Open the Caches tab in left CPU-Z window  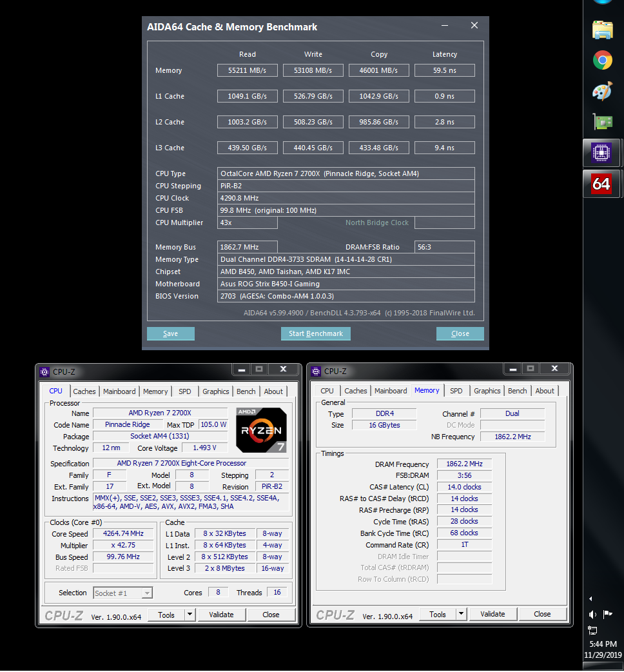click(x=84, y=391)
